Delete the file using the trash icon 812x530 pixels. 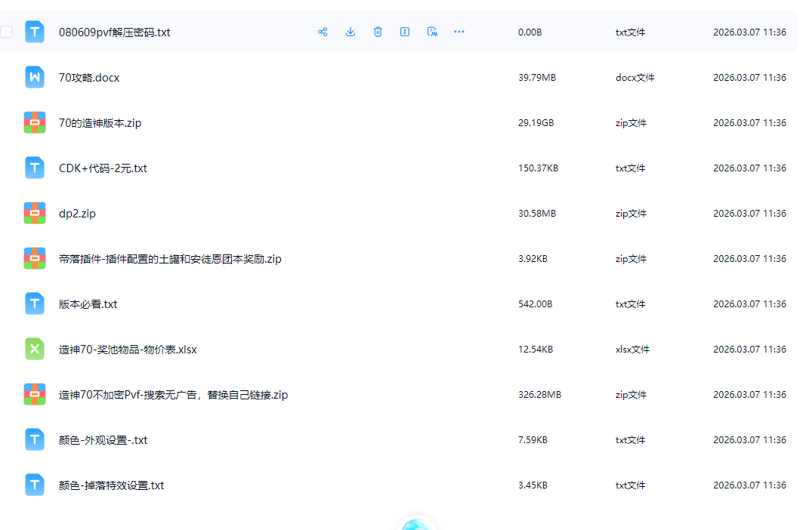point(378,32)
